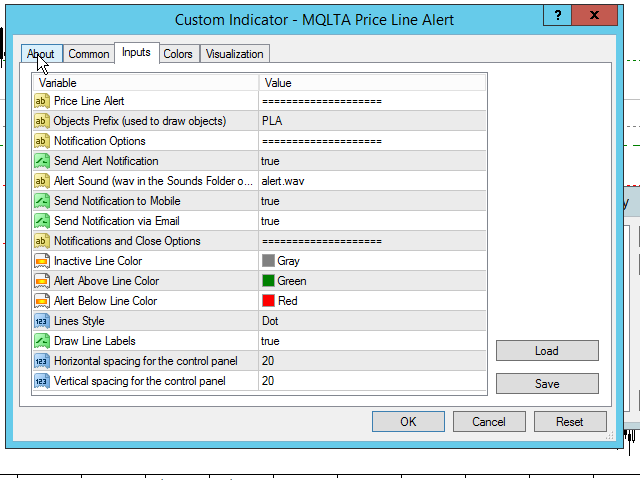Click the string icon beside Alert Sound
This screenshot has height=480, width=640.
[42, 181]
